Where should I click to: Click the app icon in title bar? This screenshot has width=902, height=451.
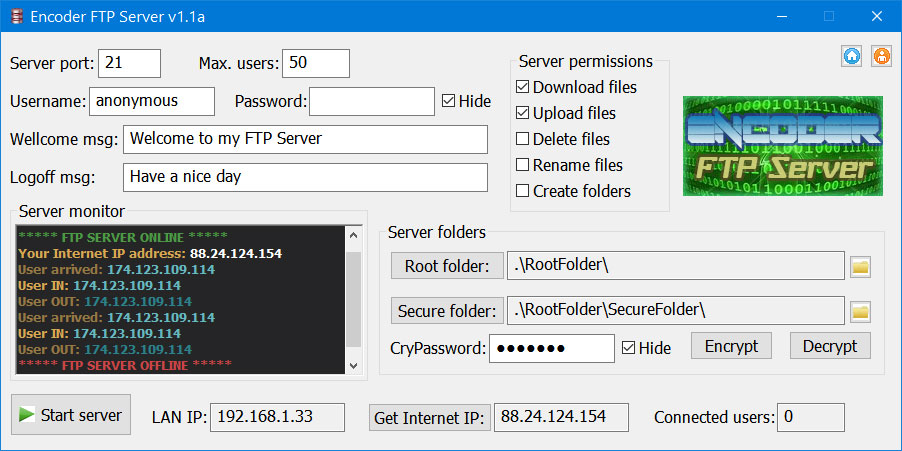(x=17, y=16)
